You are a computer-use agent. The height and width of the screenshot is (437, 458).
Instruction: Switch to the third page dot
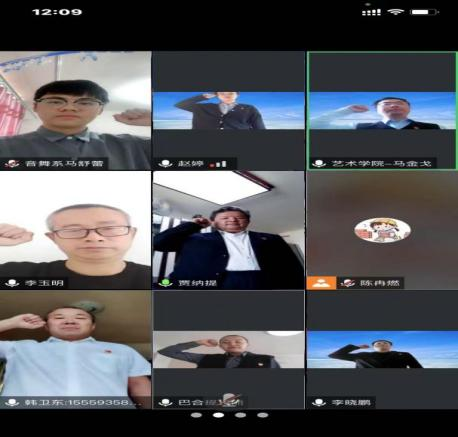point(240,415)
